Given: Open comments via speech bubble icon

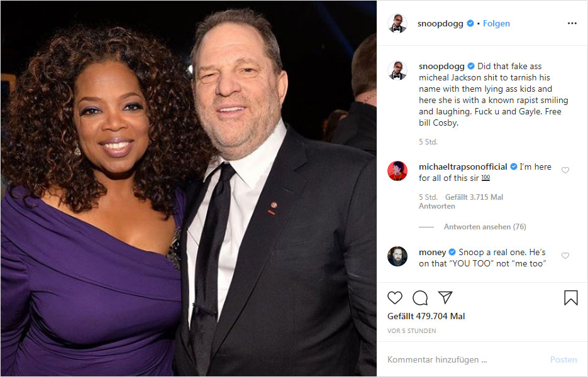Looking at the screenshot, I should point(420,298).
